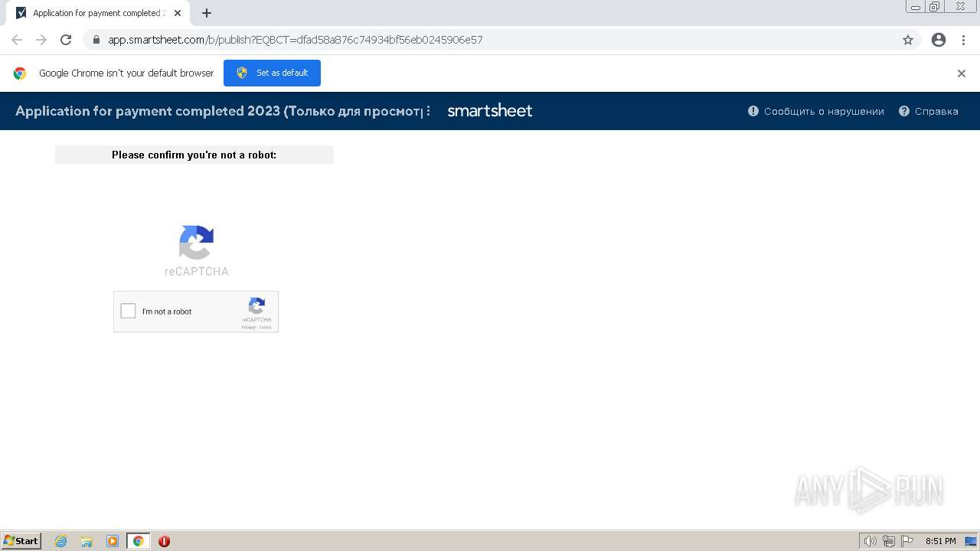
Task: Launch Internet Explorer from taskbar
Action: [x=60, y=541]
